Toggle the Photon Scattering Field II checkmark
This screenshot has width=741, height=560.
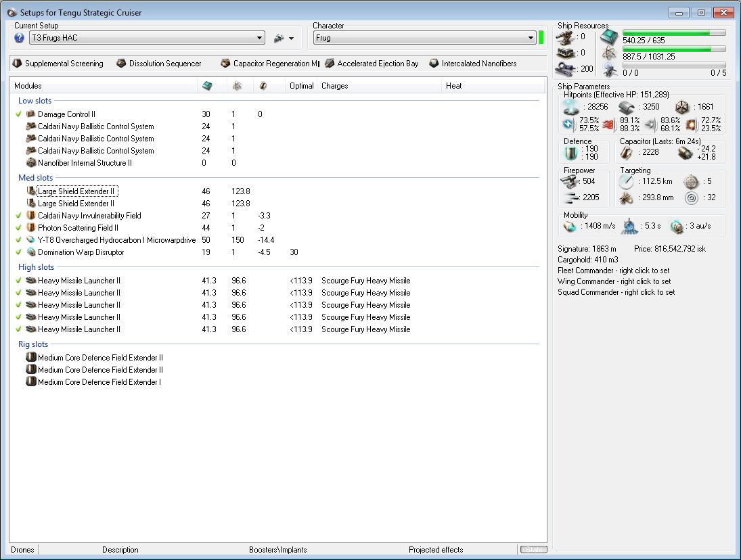pyautogui.click(x=18, y=228)
